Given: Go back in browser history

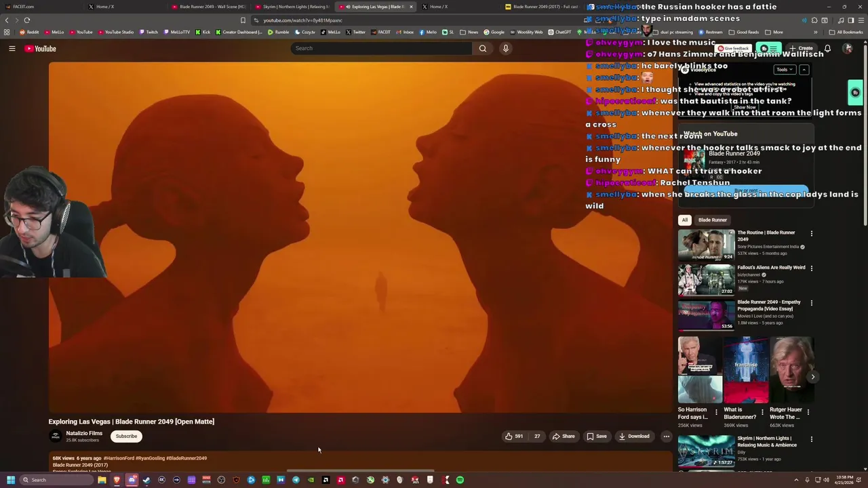Looking at the screenshot, I should coord(7,20).
